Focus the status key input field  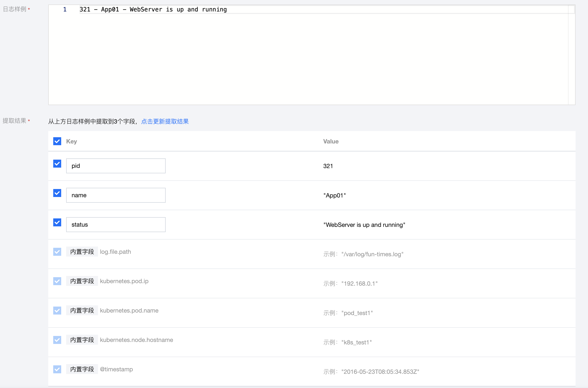point(116,225)
